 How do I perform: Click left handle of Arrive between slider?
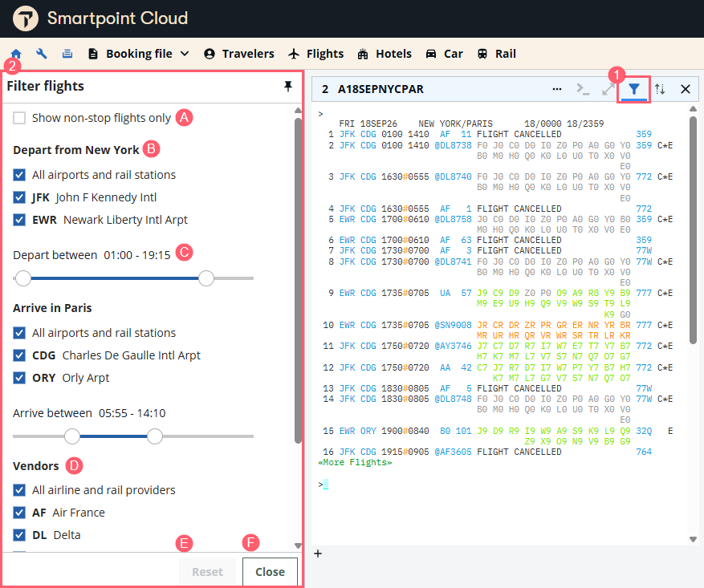tap(71, 436)
